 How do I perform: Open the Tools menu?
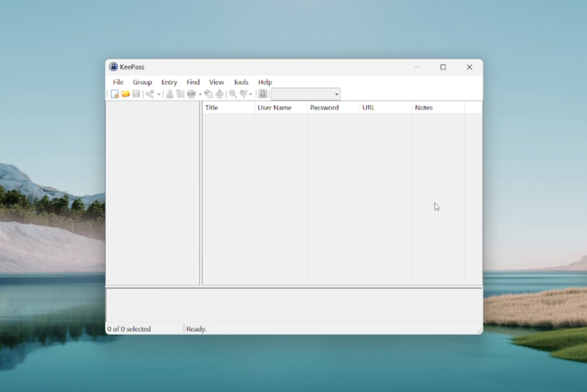[241, 82]
